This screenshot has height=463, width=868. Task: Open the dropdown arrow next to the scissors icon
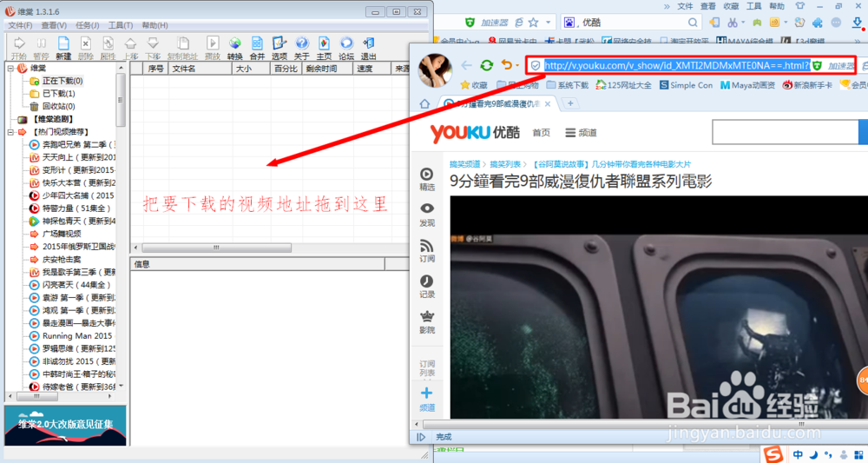[x=743, y=23]
